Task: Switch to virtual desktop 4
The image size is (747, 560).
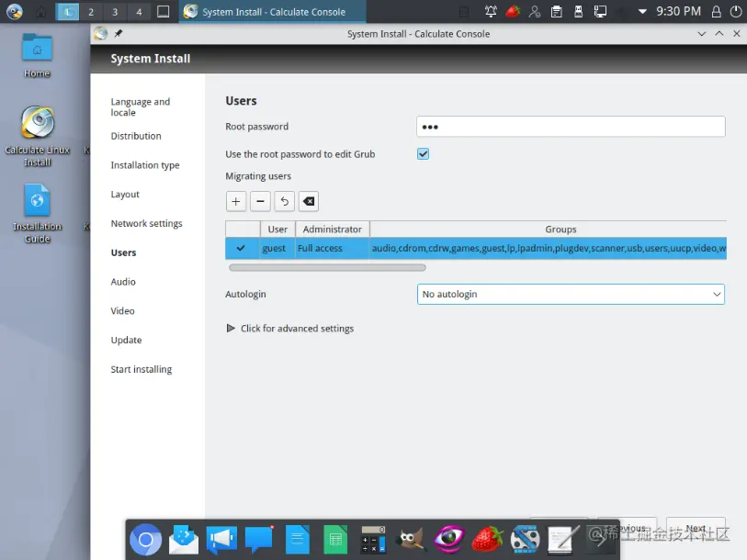Action: (x=139, y=11)
